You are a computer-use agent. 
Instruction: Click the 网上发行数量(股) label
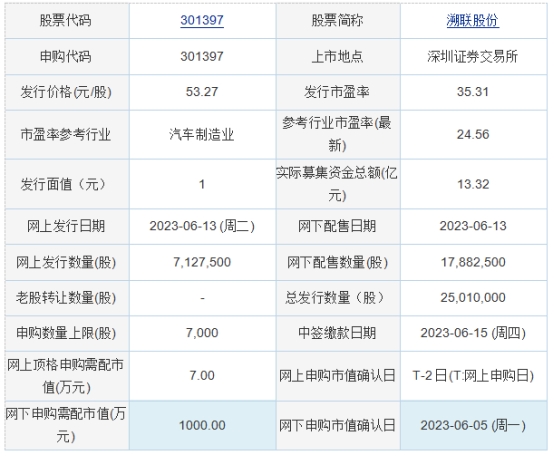[66, 262]
